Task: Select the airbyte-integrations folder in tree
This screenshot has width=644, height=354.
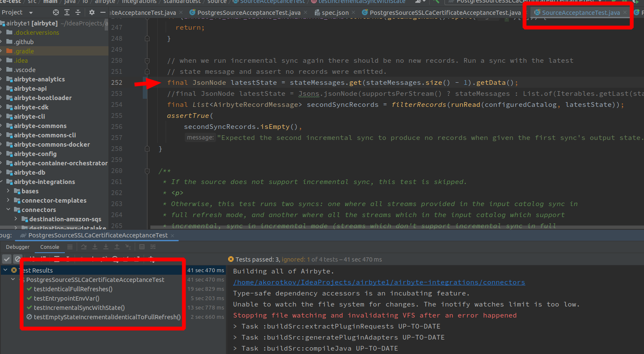Action: (44, 182)
